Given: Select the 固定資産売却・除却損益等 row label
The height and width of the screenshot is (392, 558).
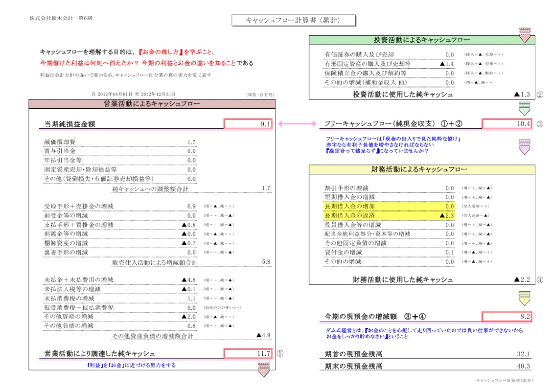Looking at the screenshot, I should click(x=80, y=169).
